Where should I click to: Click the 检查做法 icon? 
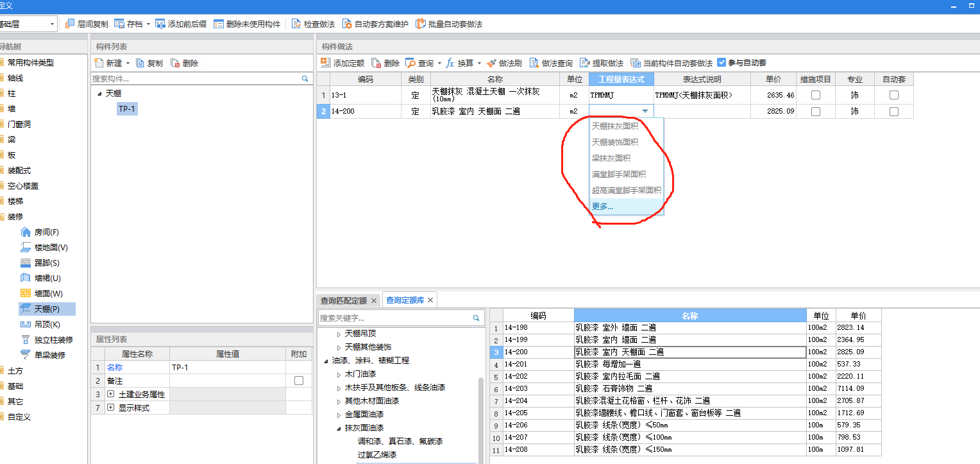(296, 24)
